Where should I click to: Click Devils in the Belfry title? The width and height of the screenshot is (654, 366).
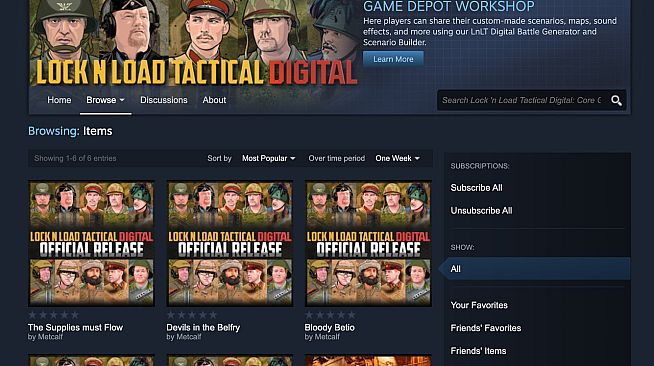pyautogui.click(x=203, y=328)
